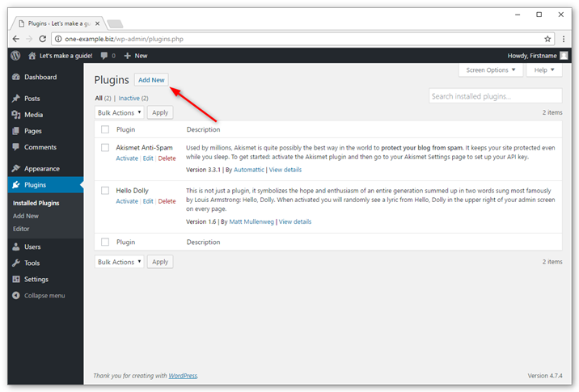The width and height of the screenshot is (579, 392).
Task: Select Add New in Plugins submenu
Action: pos(26,216)
